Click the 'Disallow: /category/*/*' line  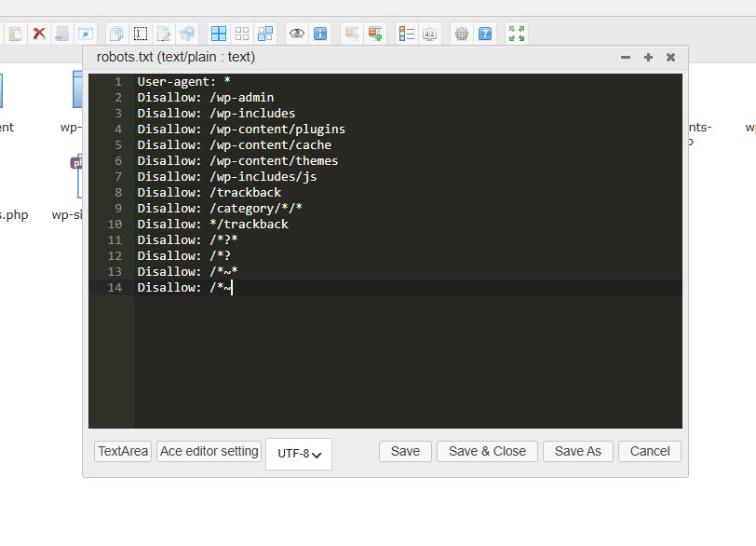point(220,209)
